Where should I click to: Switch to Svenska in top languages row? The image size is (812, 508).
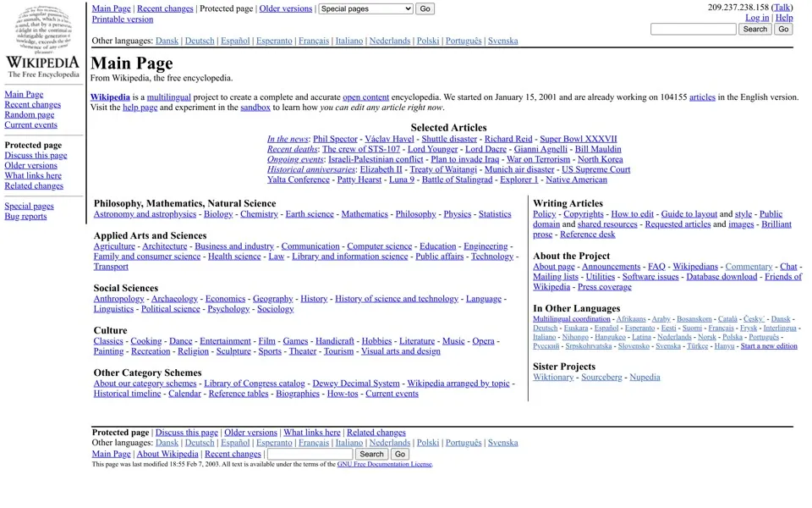point(502,41)
